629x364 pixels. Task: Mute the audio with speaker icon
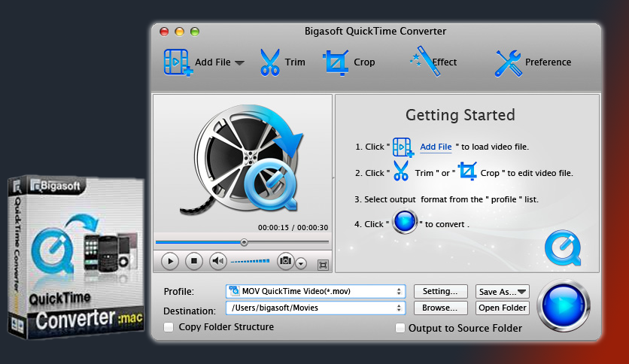(218, 262)
